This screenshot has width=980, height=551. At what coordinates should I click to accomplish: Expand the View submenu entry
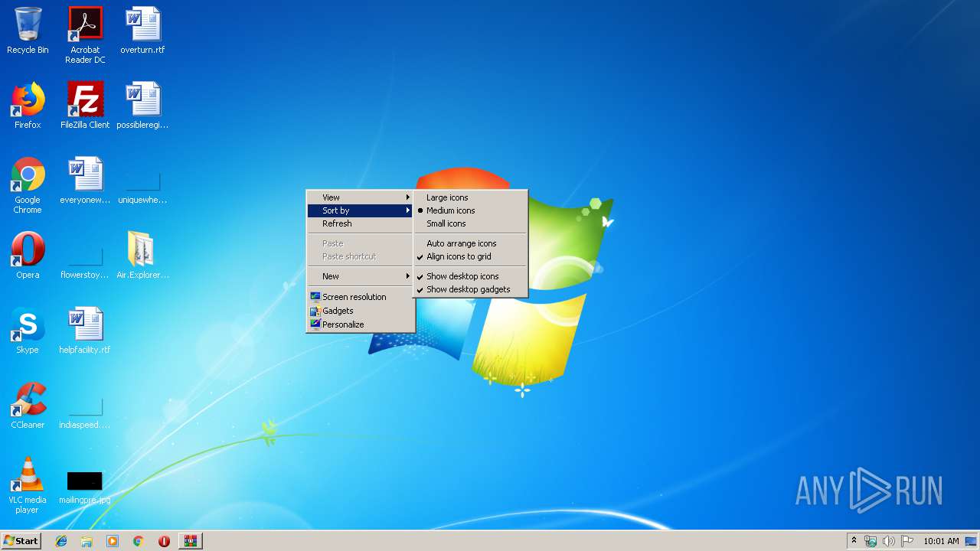(x=360, y=197)
